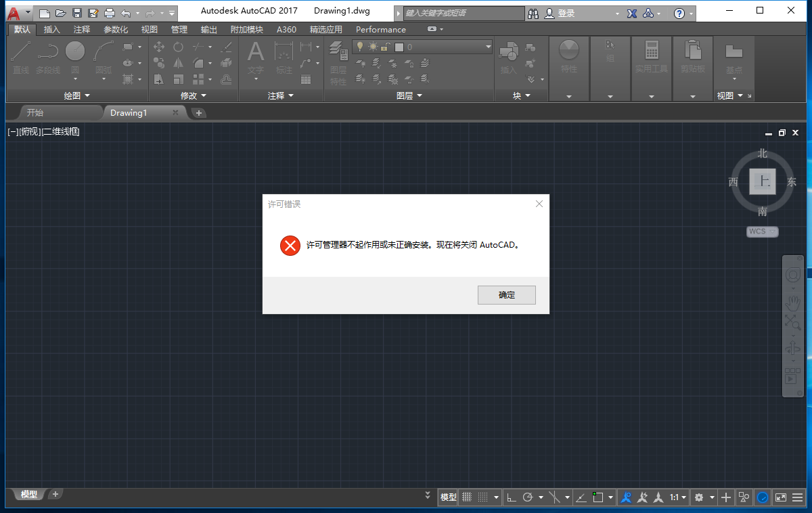The image size is (812, 513).
Task: Switch to the 插入 ribbon tab
Action: click(52, 29)
